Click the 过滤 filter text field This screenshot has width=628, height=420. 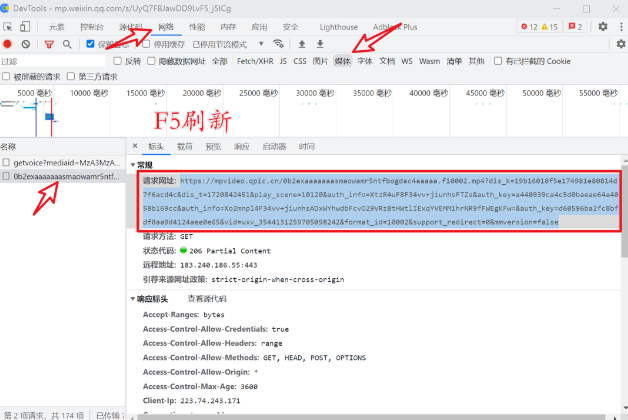click(x=52, y=61)
